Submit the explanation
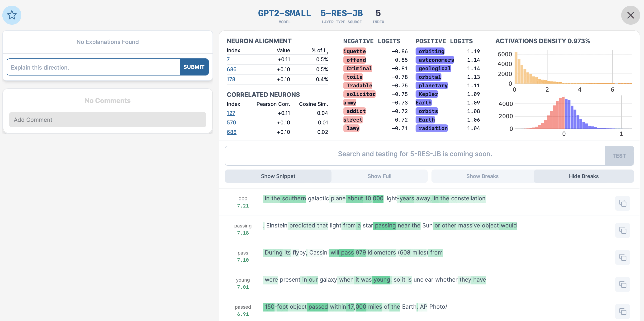This screenshot has width=644, height=321. (x=194, y=67)
